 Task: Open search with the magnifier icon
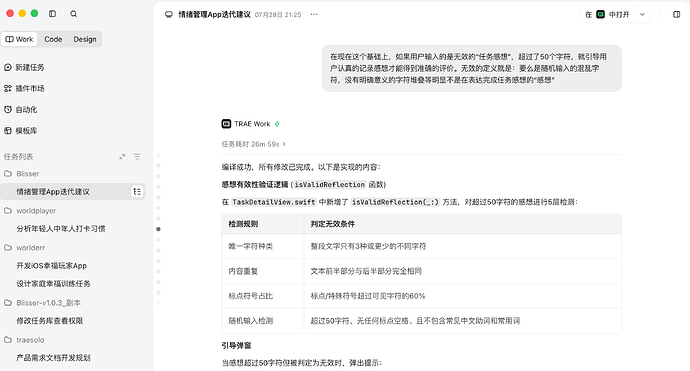click(x=73, y=14)
